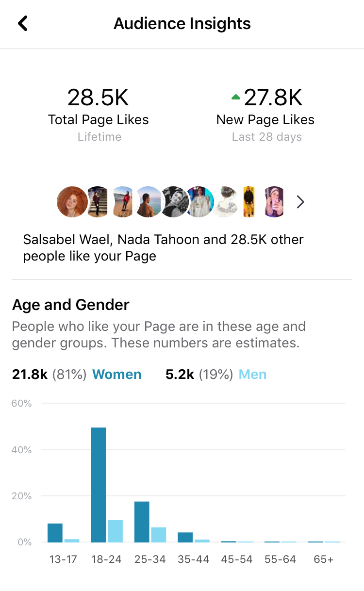Screen dimensions: 364x591
Task: Go back using the top-left arrow
Action: [22, 23]
